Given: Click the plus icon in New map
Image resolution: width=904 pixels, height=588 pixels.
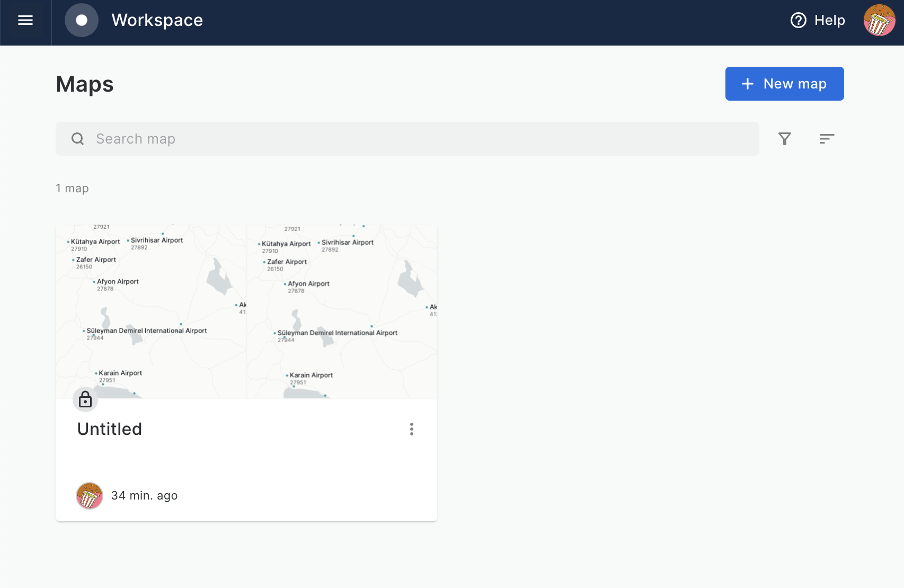Looking at the screenshot, I should (x=748, y=84).
